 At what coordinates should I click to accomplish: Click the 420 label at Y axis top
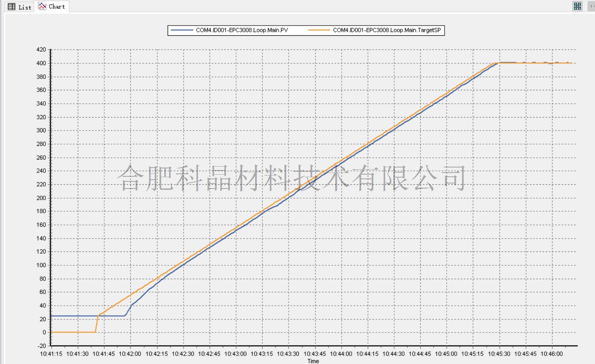pos(41,50)
